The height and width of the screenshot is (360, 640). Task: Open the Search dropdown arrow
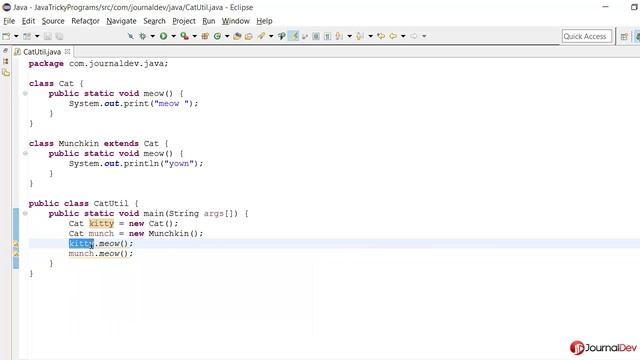coord(271,36)
